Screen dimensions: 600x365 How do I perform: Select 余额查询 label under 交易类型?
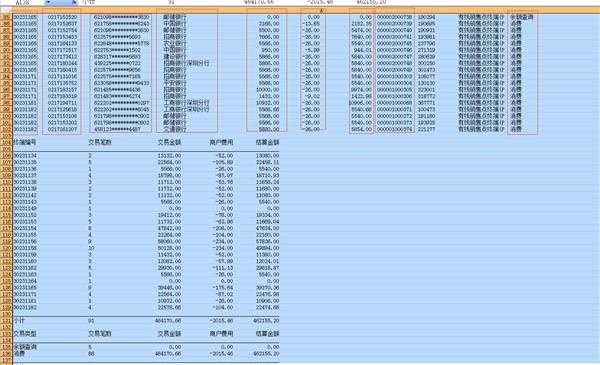(25, 347)
